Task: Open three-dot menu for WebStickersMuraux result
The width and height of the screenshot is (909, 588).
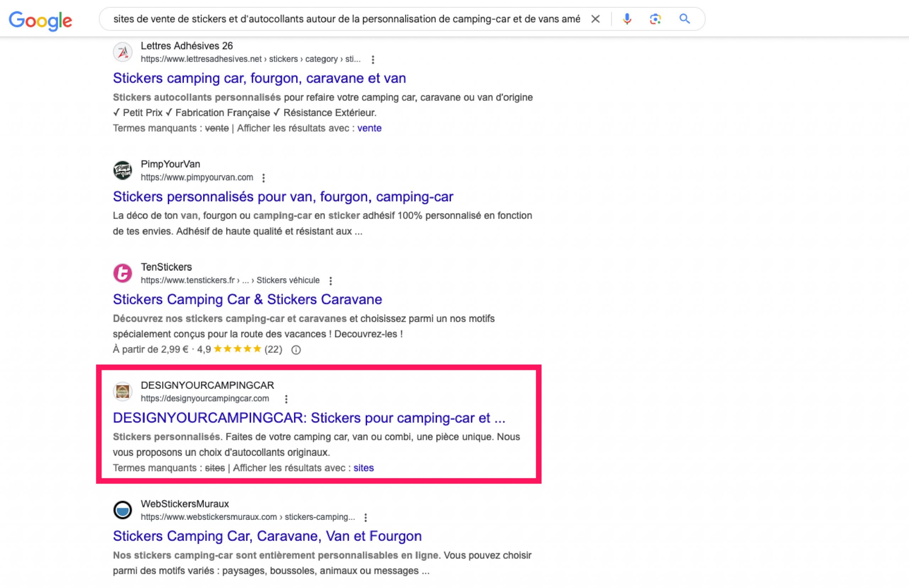Action: (365, 517)
